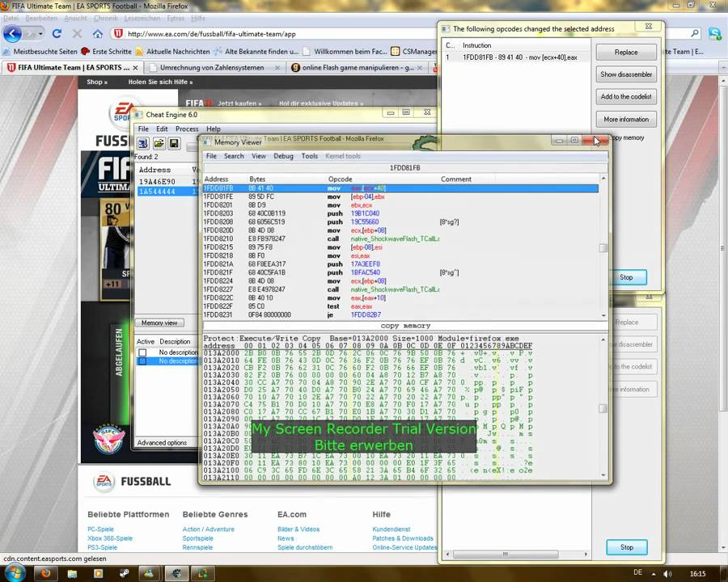Close the FIFA Ultimate Team browser tab

(135, 68)
